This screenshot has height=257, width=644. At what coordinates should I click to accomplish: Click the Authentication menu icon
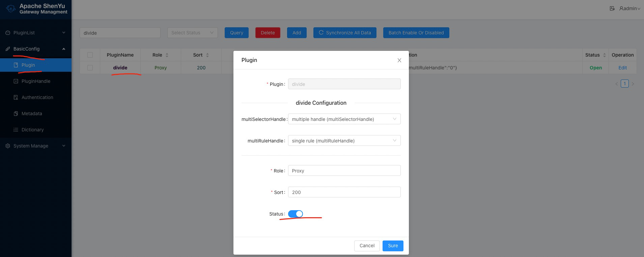pyautogui.click(x=16, y=97)
